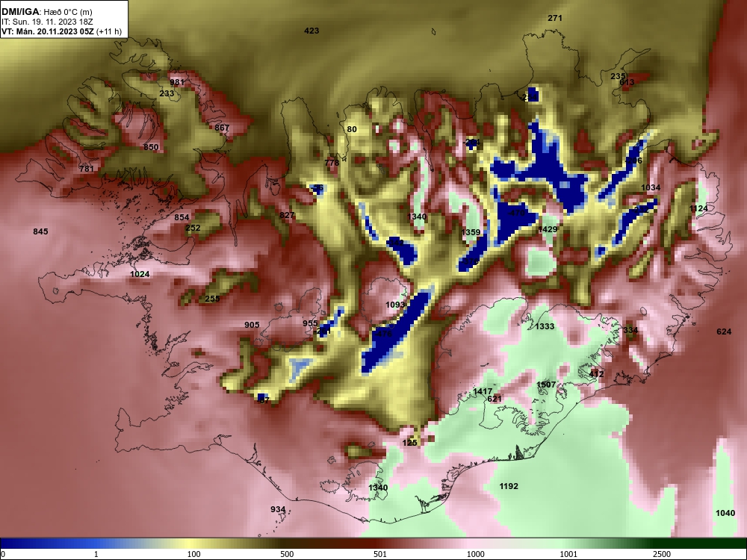This screenshot has width=747, height=560.
Task: Click the map value '778'
Action: [332, 162]
